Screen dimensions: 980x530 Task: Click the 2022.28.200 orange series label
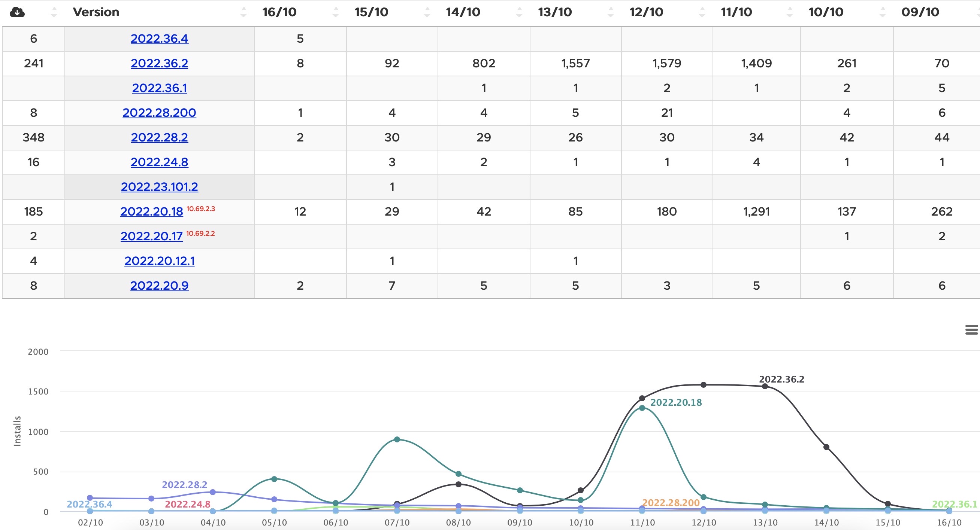coord(670,503)
